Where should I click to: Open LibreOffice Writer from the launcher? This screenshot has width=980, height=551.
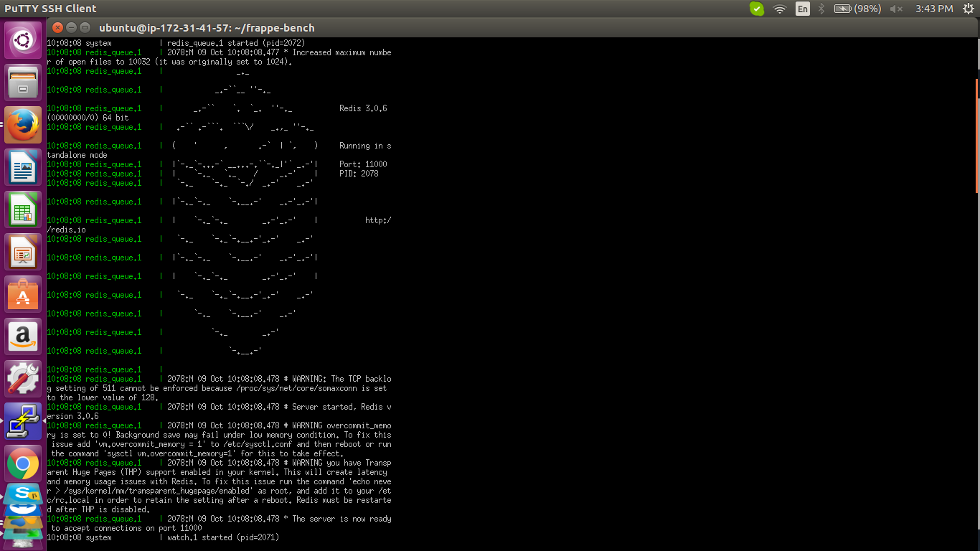23,167
